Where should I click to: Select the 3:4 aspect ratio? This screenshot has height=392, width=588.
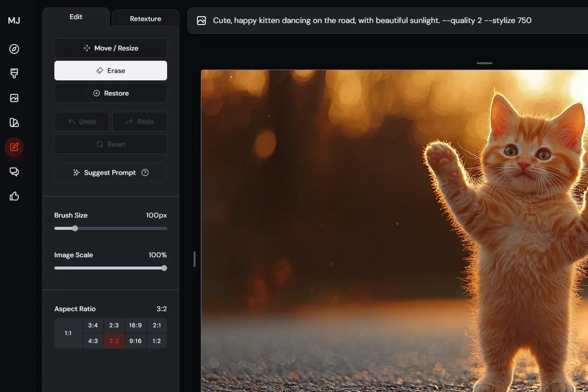[93, 325]
